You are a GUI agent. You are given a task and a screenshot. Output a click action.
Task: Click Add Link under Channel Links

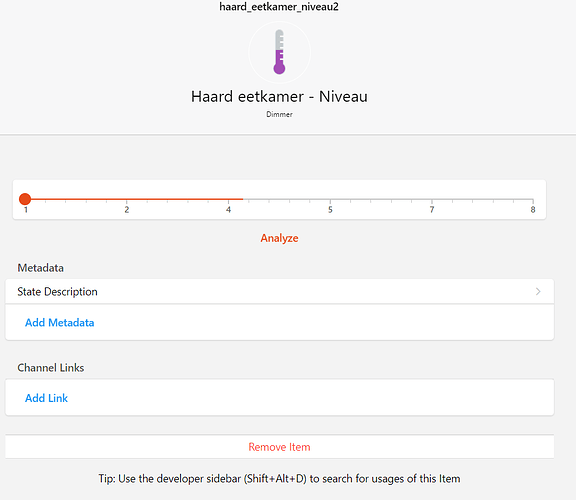coord(46,398)
